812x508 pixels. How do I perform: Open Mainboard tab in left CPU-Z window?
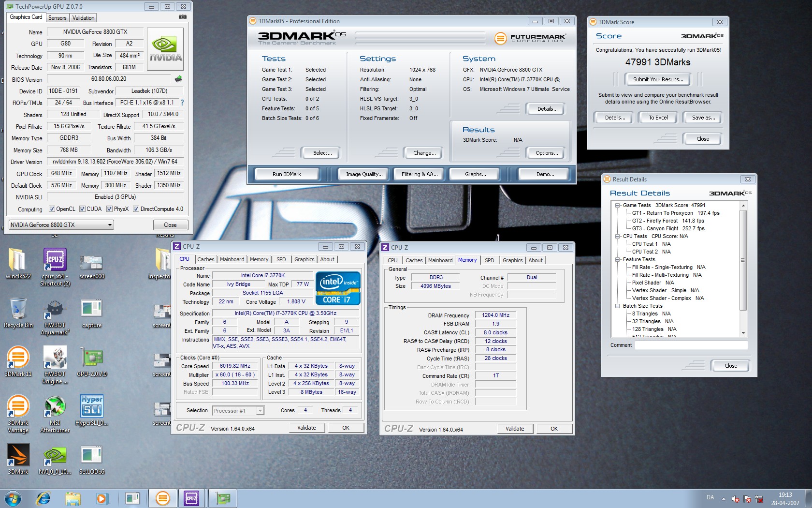click(x=232, y=259)
